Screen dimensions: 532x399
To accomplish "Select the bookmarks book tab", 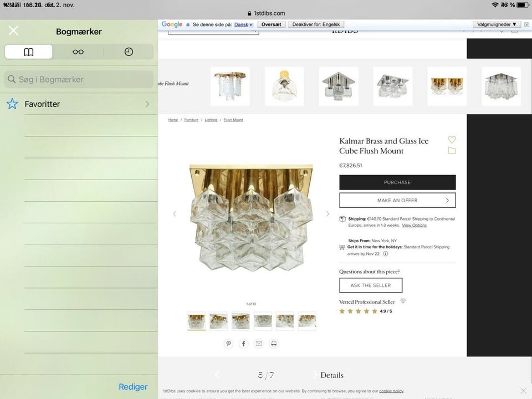I will 28,52.
